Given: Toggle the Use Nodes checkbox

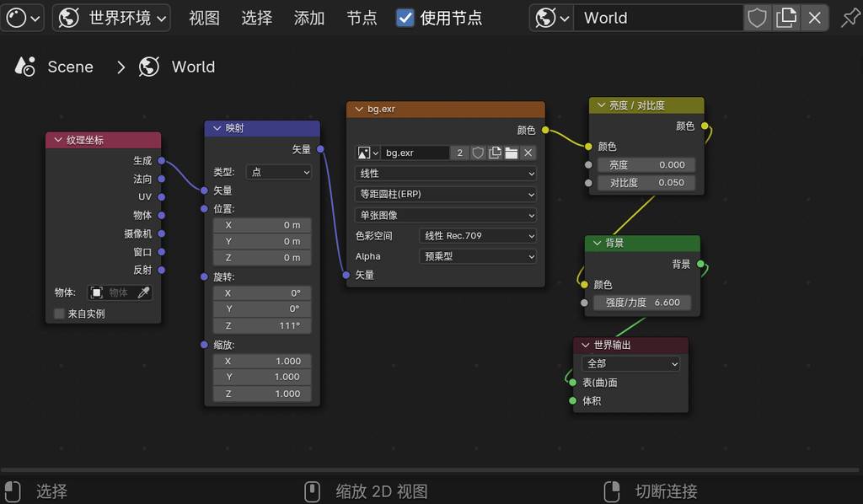Looking at the screenshot, I should point(405,18).
